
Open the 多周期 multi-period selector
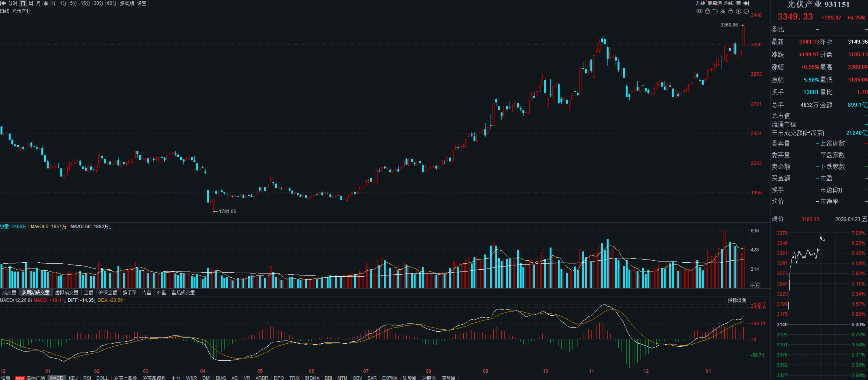point(127,3)
